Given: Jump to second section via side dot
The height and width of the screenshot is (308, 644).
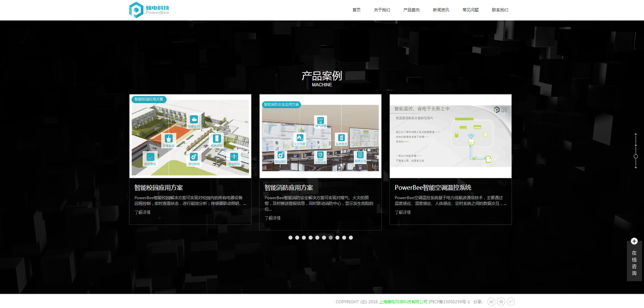Looking at the screenshot, I should pos(636,145).
